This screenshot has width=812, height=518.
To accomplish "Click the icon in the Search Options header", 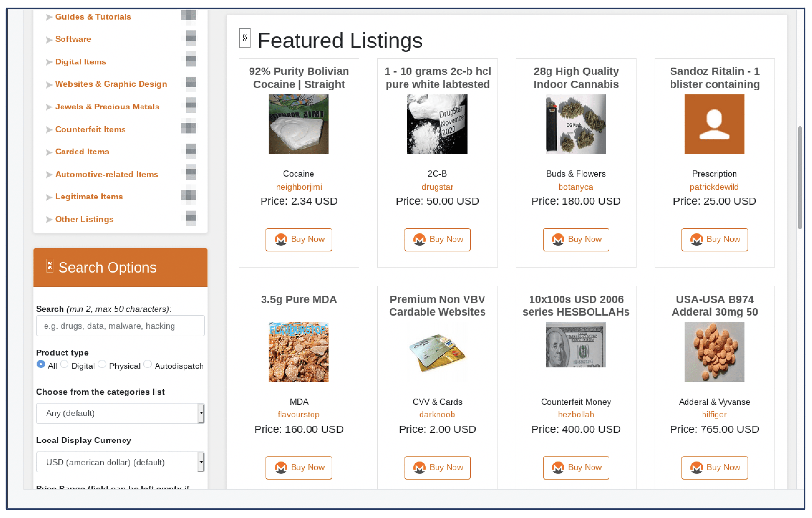I will pyautogui.click(x=50, y=265).
